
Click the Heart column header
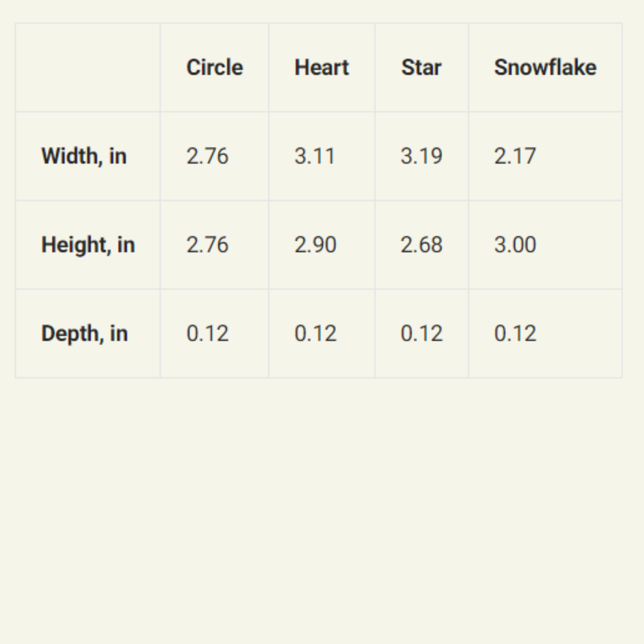click(322, 67)
